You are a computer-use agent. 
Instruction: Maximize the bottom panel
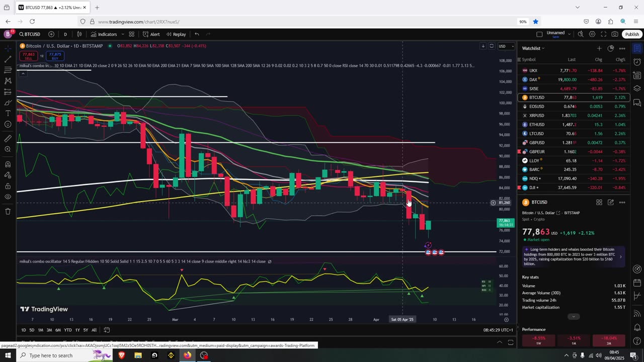510,342
